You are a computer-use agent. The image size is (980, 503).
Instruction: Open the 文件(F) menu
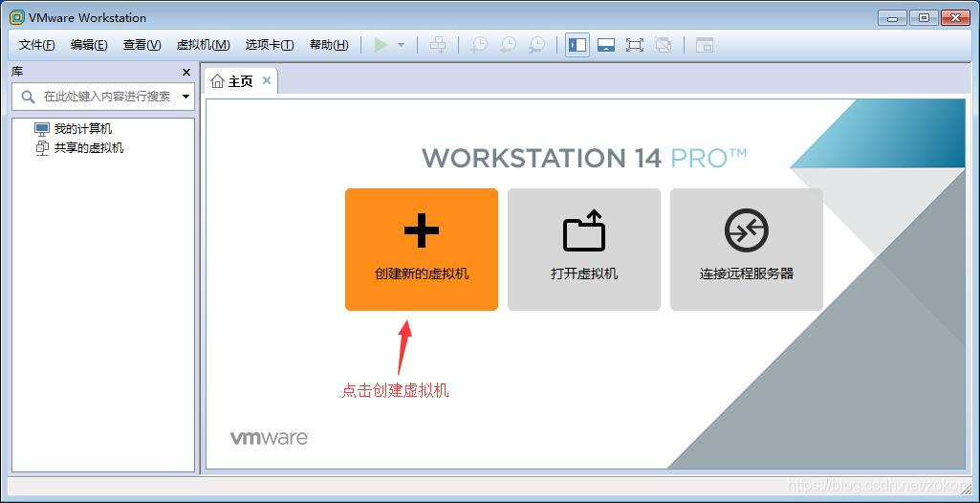pos(37,45)
